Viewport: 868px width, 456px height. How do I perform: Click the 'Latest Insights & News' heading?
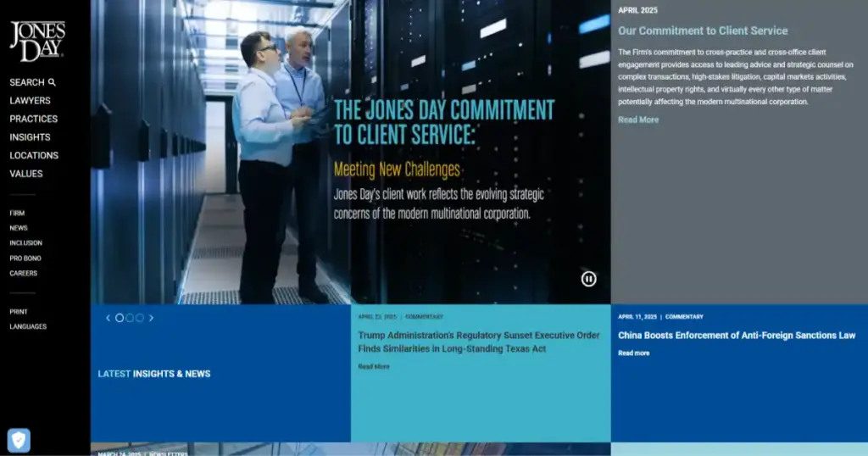(x=154, y=374)
